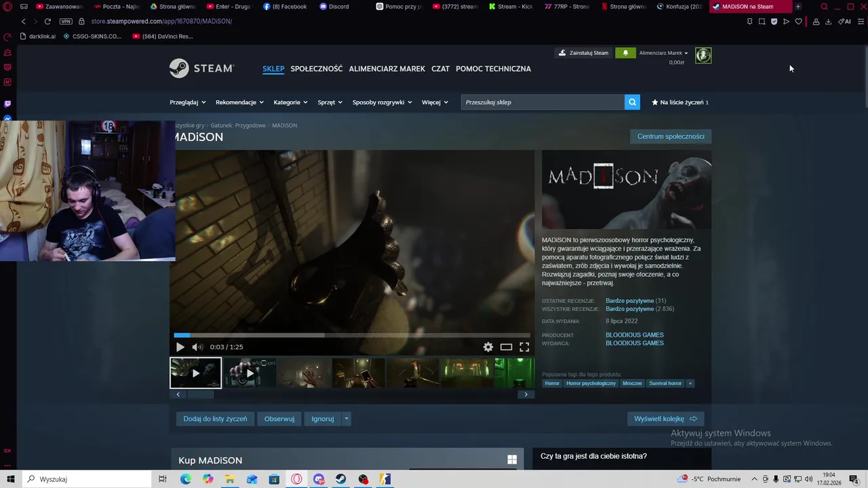The height and width of the screenshot is (488, 868).
Task: Click the Przeszukaj sklep search field
Action: 542,102
